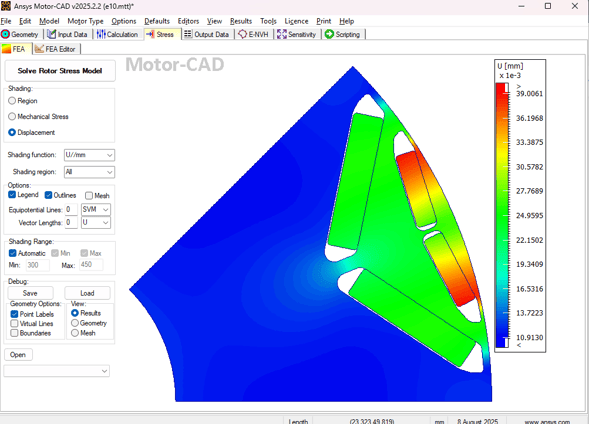Select the Mesh view radio button
Screen dimensions: 589x424
tap(75, 333)
